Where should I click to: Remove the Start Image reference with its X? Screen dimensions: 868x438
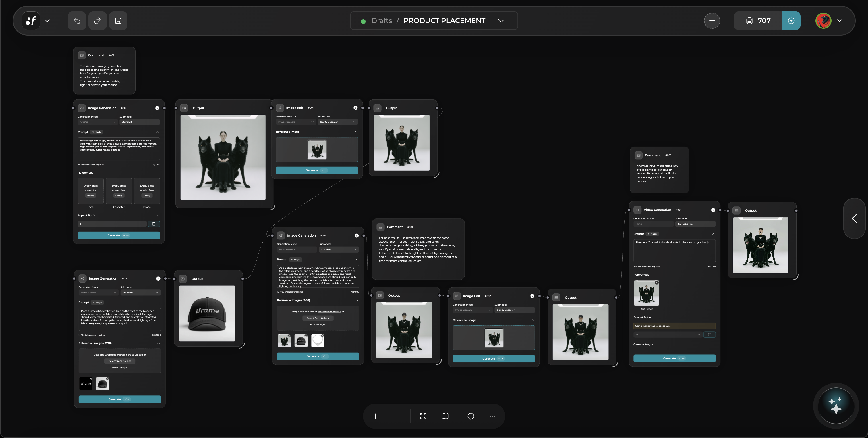click(656, 283)
